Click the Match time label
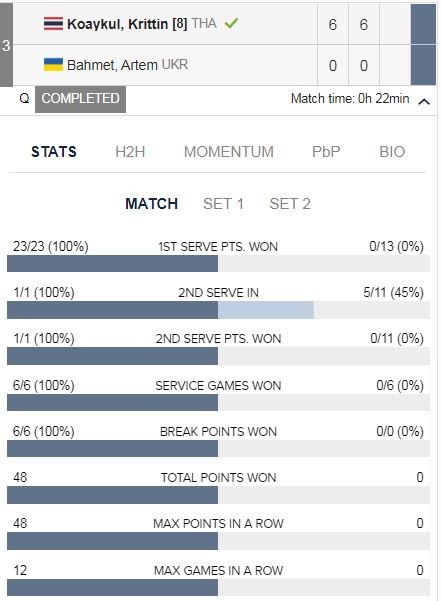The image size is (441, 601). pos(350,99)
